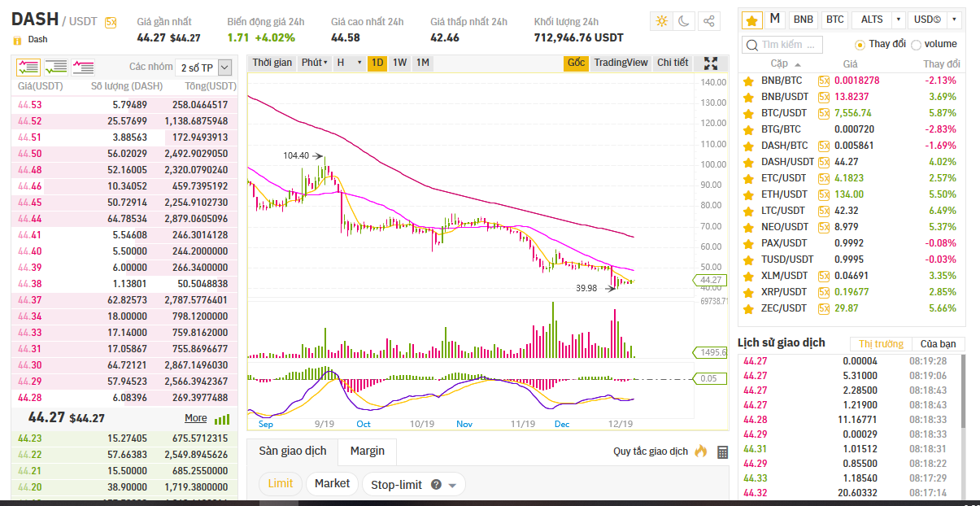Open the ALTS market dropdown arrow
Viewport: 980px width, 506px height.
tap(898, 19)
